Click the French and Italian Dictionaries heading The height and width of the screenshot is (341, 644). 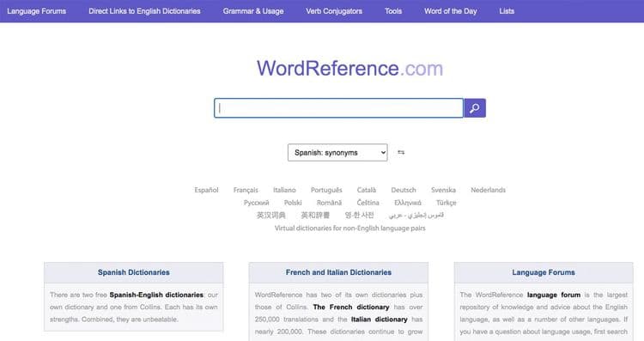[338, 272]
